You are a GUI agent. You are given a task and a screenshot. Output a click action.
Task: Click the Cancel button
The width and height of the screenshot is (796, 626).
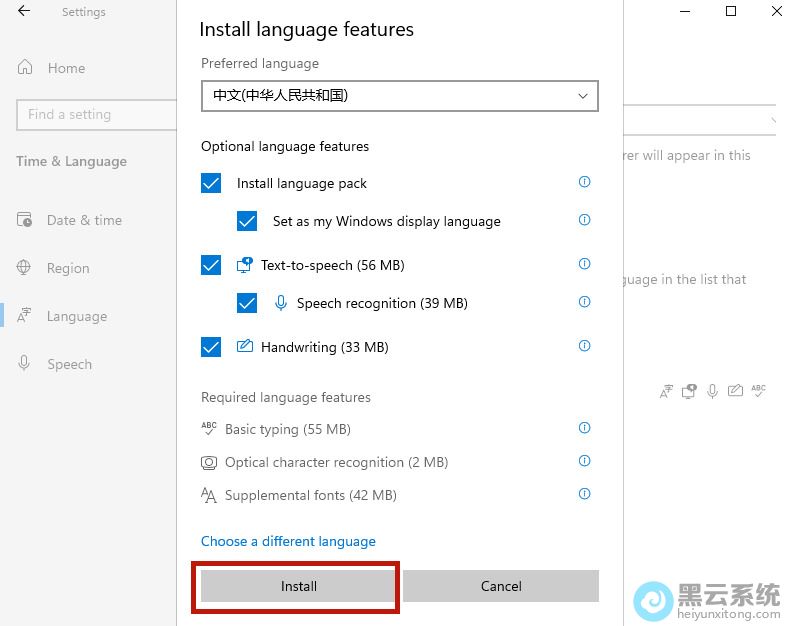(x=501, y=586)
